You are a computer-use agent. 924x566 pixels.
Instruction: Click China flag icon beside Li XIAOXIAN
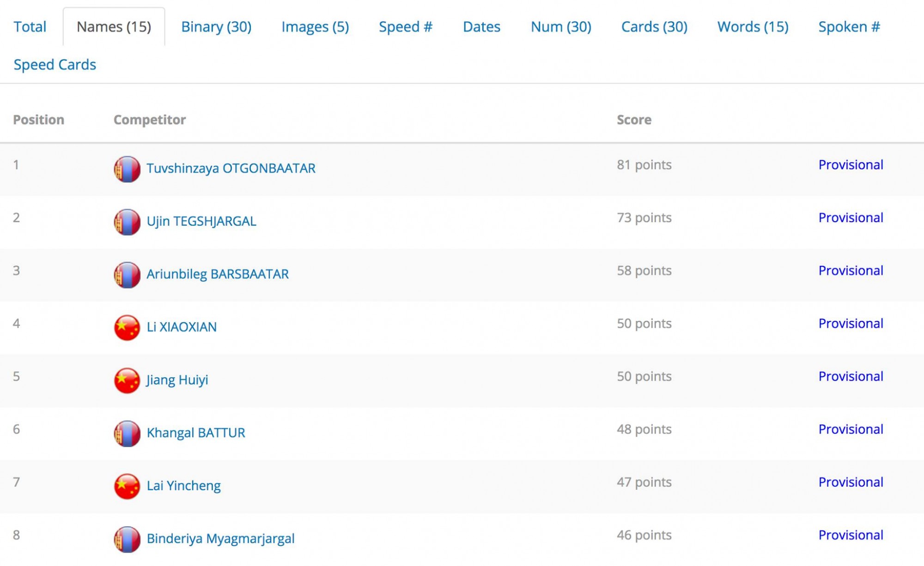point(127,328)
